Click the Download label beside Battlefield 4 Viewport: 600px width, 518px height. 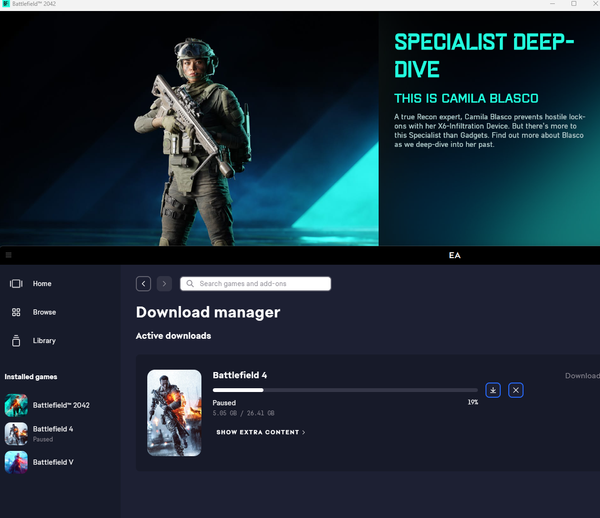[x=582, y=376]
